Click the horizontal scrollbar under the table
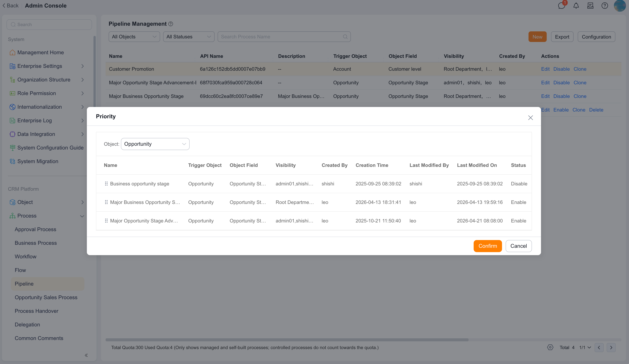 point(287,340)
